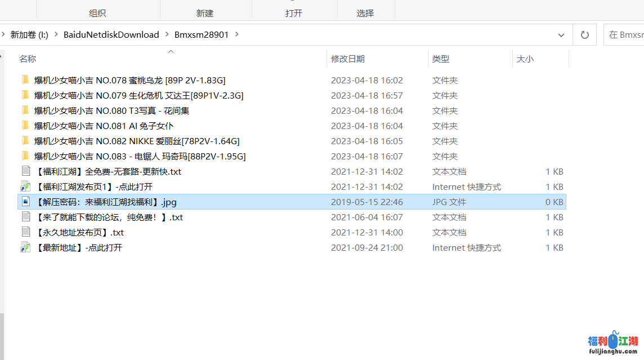Select the NO.080 T3写真 folder icon
644x360 pixels.
pyautogui.click(x=25, y=110)
